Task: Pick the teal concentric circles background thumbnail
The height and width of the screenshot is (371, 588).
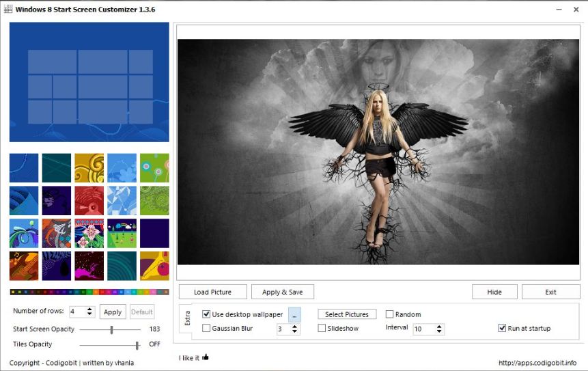Action: (x=122, y=266)
